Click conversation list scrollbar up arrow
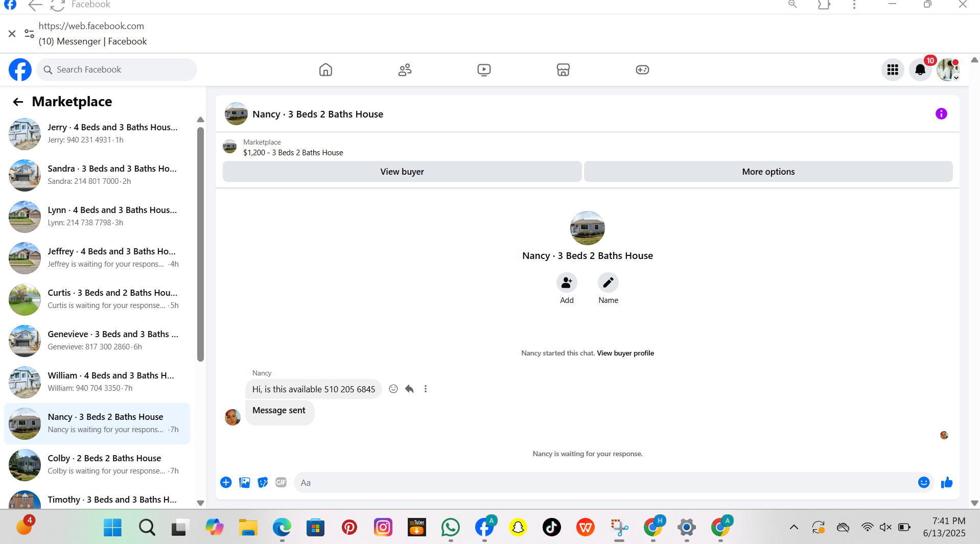Viewport: 980px width, 544px height. (x=200, y=120)
